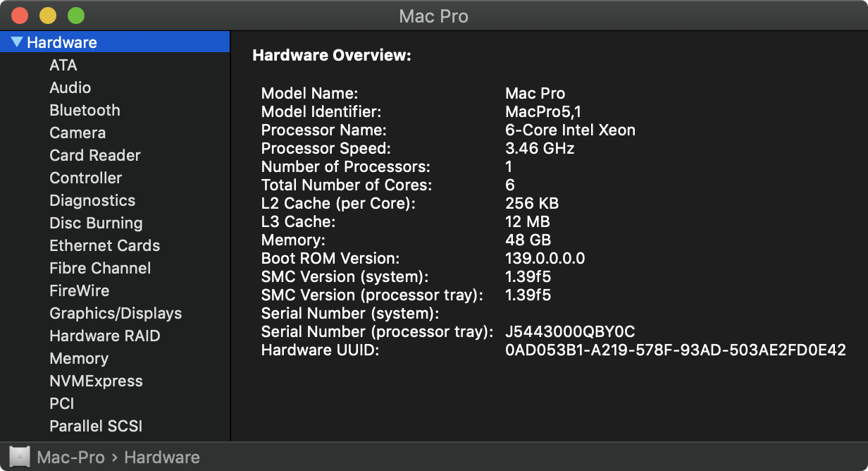Open the NVMExpress section
Screen dimensions: 868x471
(x=96, y=381)
